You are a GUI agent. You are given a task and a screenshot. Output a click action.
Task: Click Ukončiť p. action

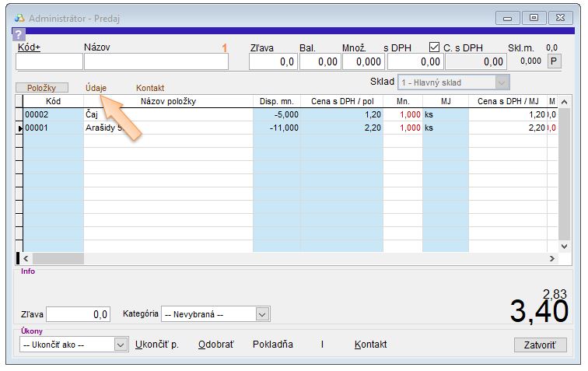(157, 345)
